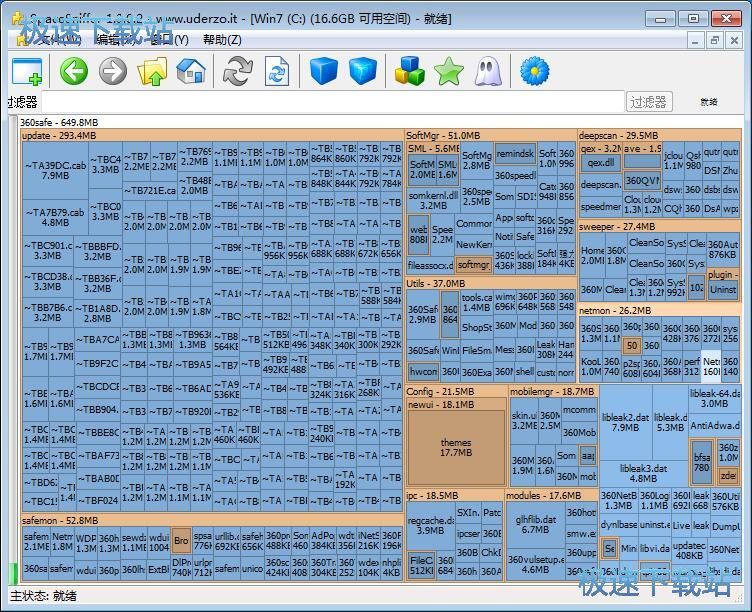Select the sweeper - 27.4MB folder header
Image resolution: width=752 pixels, height=612 pixels.
pyautogui.click(x=659, y=226)
